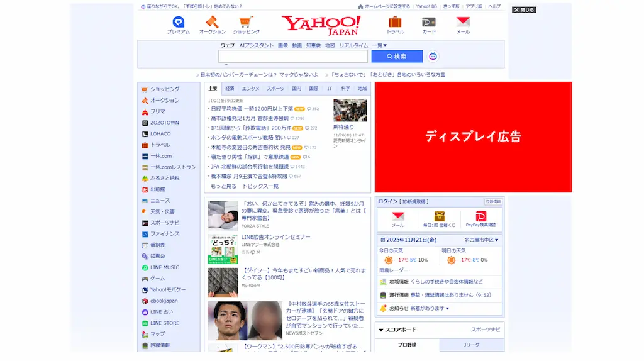Screen dimensions: 644x361
Task: Click the 閉じる close button
Action: tap(524, 10)
